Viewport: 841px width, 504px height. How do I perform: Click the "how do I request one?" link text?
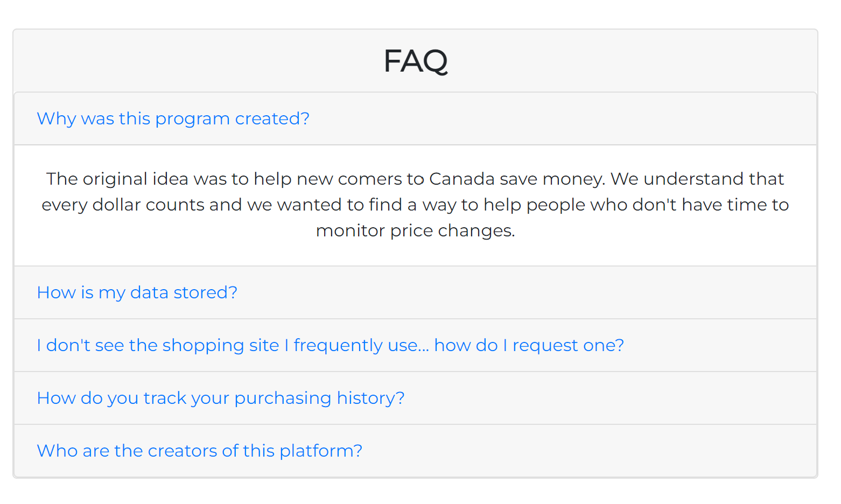click(x=529, y=345)
